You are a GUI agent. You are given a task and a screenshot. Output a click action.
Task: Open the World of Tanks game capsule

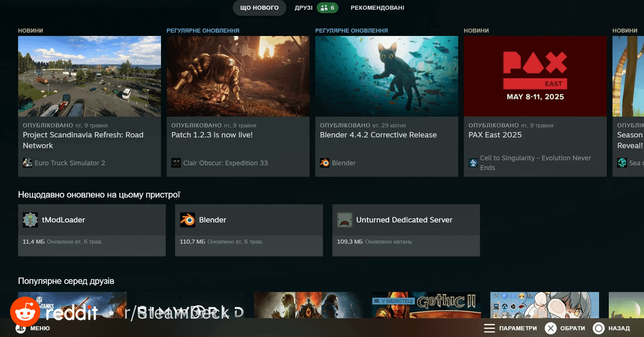pos(72,305)
